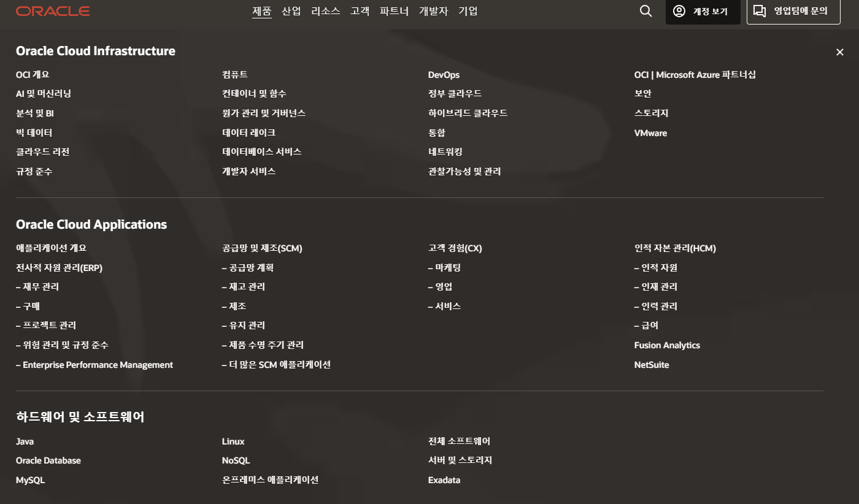This screenshot has height=504, width=859.
Task: Select 빅 데이터 link
Action: [x=34, y=133]
